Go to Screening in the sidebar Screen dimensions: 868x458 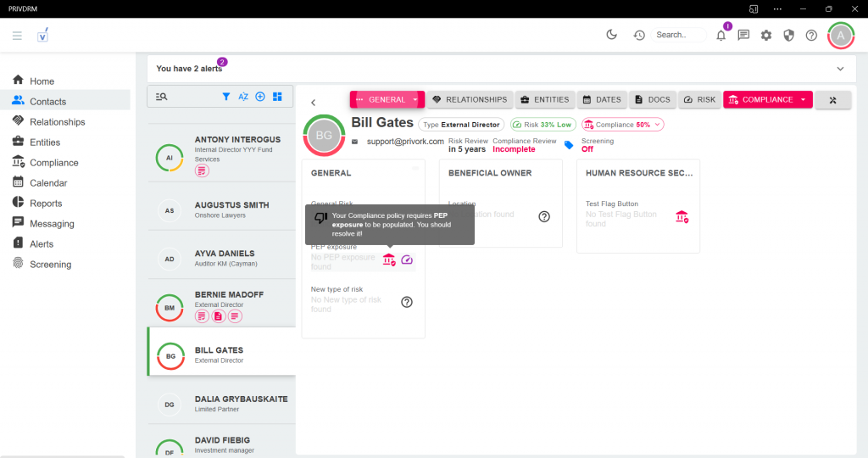[x=51, y=265]
